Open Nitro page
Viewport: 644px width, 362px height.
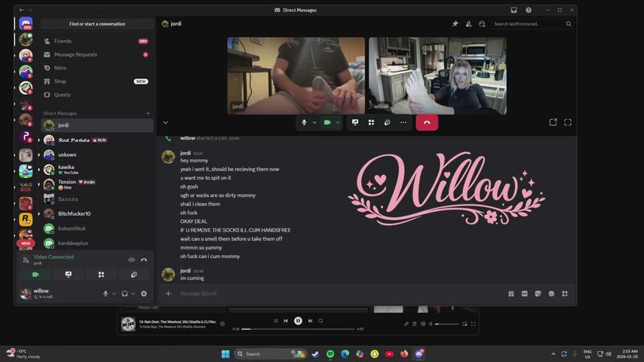coord(97,68)
